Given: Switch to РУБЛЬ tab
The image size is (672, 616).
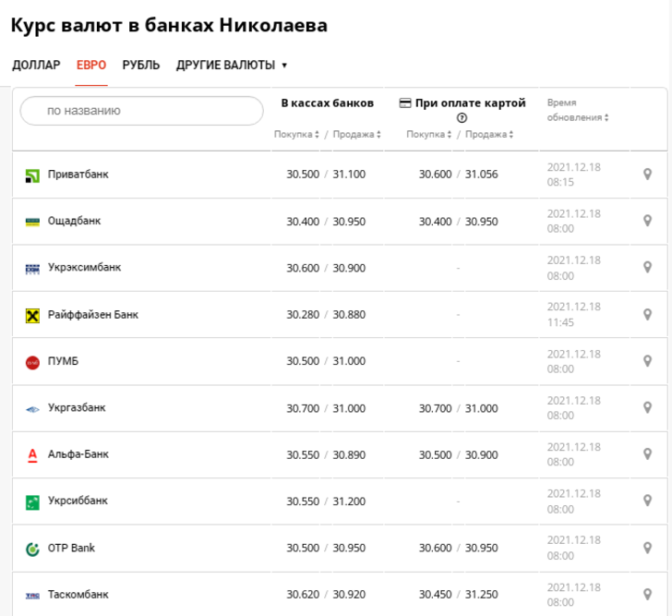Looking at the screenshot, I should click(x=141, y=66).
